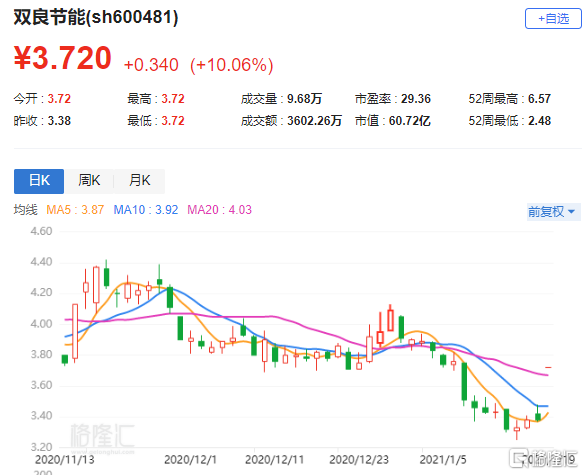Click 最高 high price value
Screen dimensions: 584x475
click(173, 99)
